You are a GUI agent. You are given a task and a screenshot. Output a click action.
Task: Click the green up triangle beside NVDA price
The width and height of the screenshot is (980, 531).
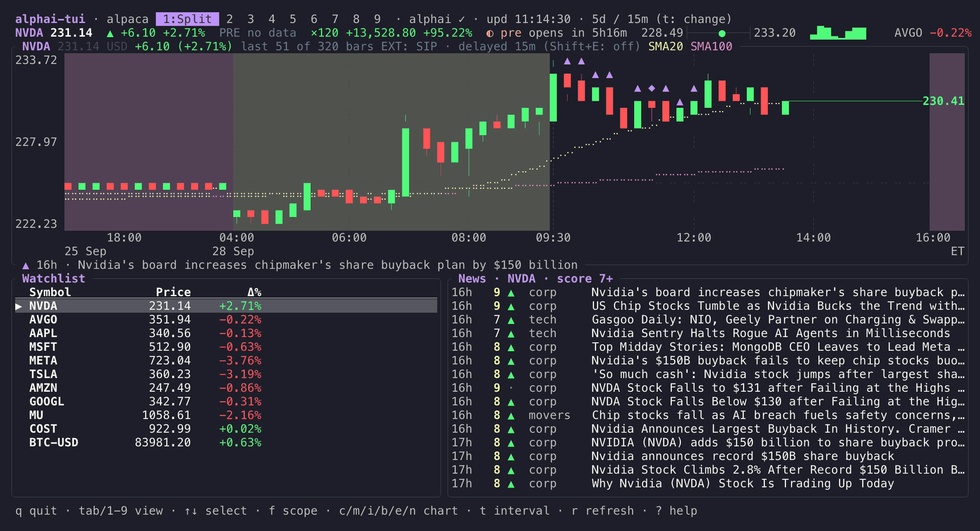click(110, 33)
